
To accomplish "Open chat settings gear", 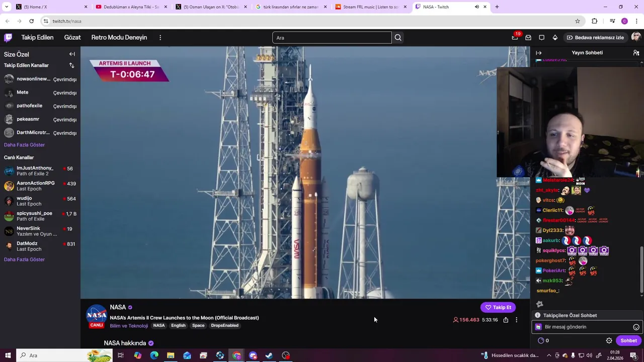I will [609, 340].
